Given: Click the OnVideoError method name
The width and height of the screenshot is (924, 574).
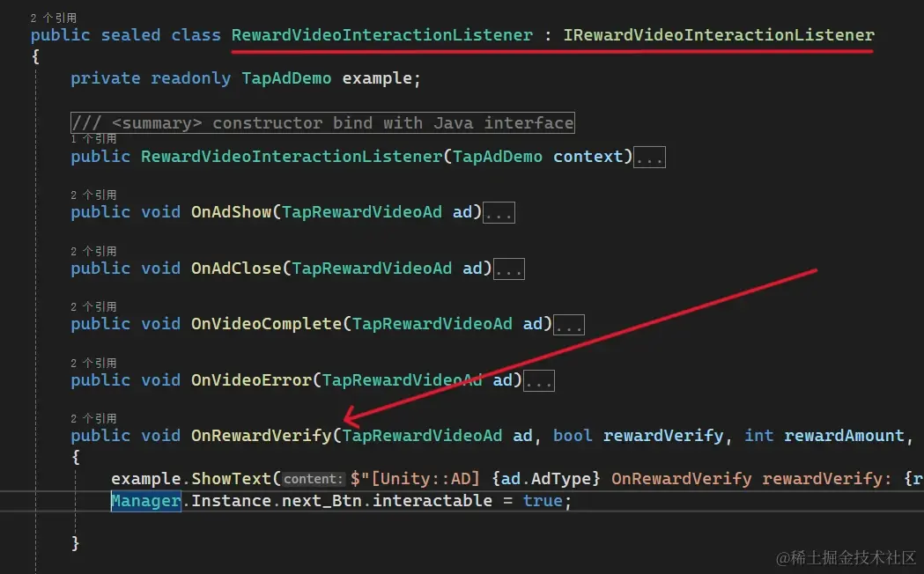Looking at the screenshot, I should [x=251, y=380].
